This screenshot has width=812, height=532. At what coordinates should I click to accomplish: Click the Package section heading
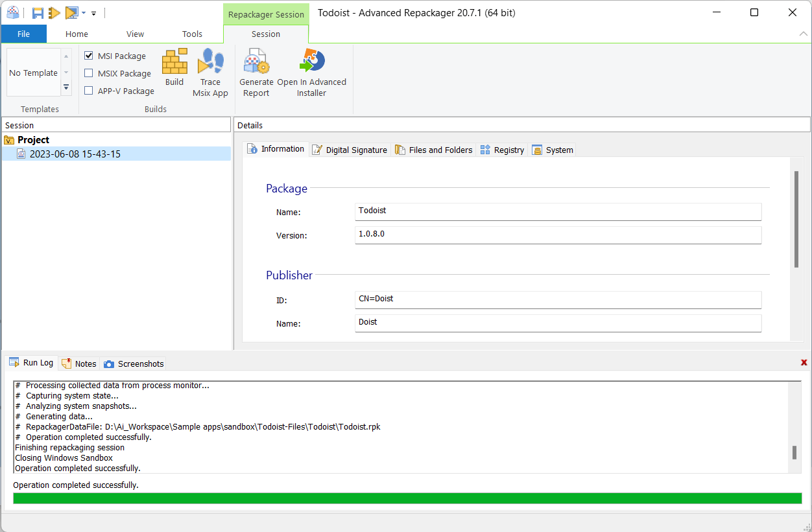(287, 189)
